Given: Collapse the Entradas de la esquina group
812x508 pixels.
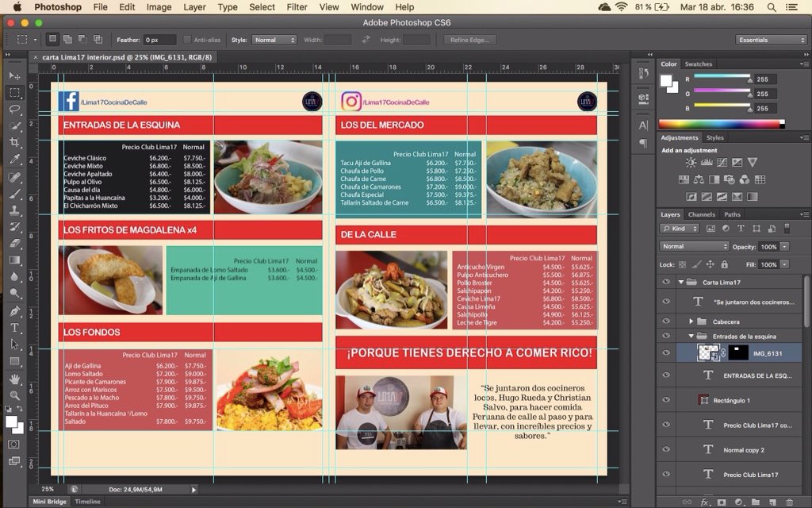Looking at the screenshot, I should tap(691, 336).
